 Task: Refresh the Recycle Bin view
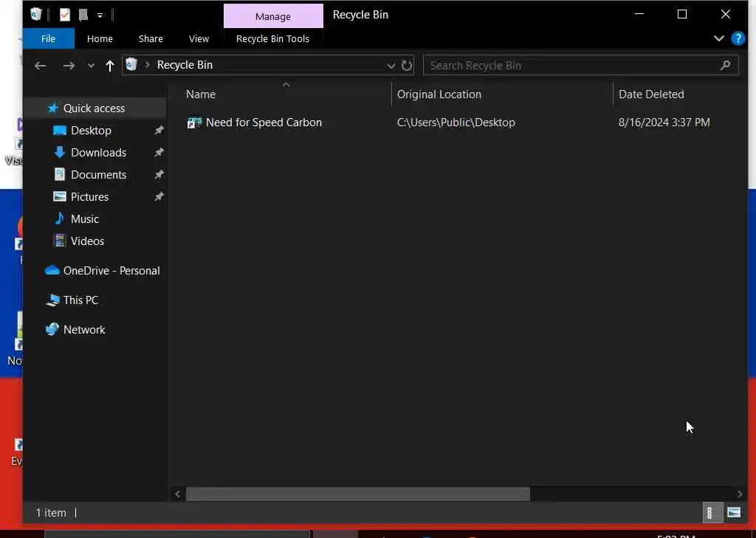(407, 65)
